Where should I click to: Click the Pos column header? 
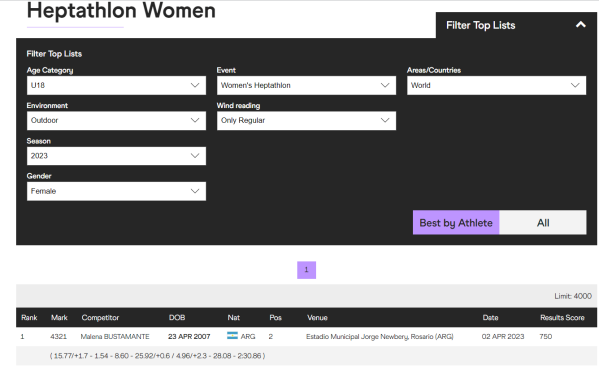[275, 317]
